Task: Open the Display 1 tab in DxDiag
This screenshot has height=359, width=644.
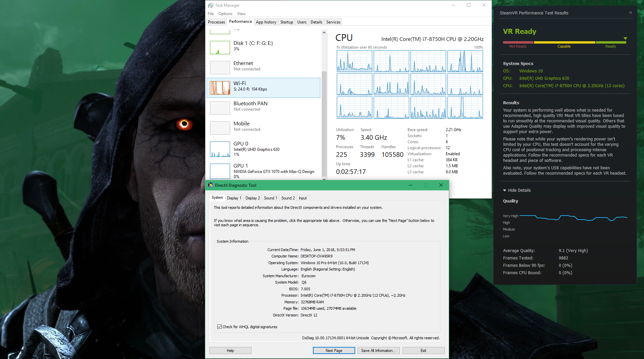Action: click(234, 198)
